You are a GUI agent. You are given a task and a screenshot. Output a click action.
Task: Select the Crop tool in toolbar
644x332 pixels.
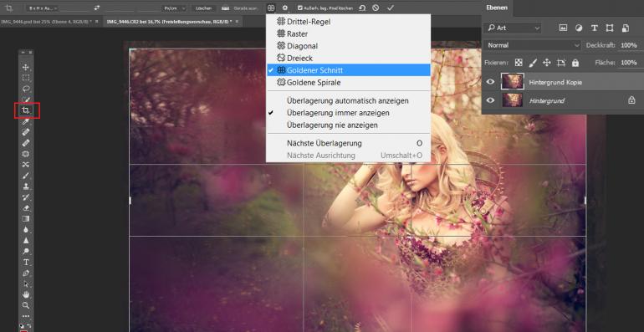[26, 110]
